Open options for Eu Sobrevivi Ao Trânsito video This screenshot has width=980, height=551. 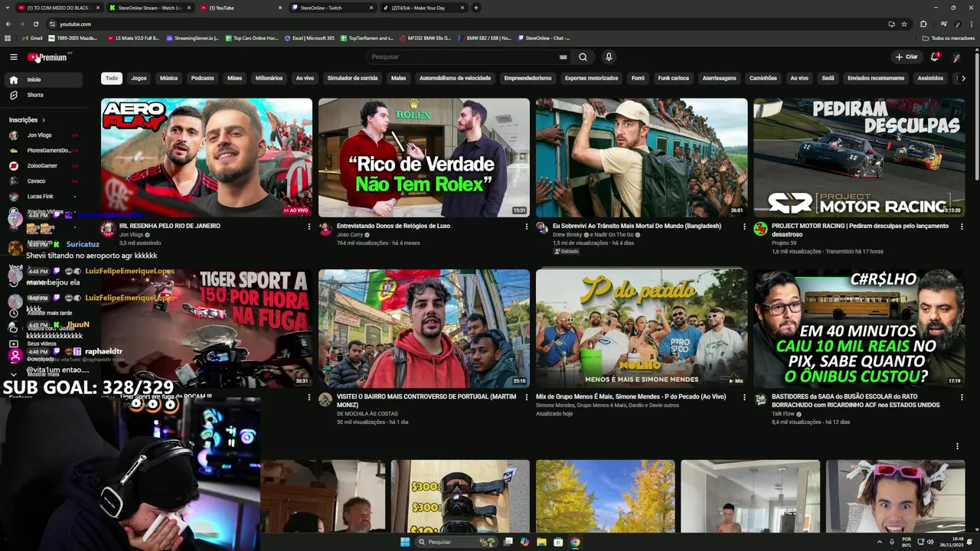[744, 227]
